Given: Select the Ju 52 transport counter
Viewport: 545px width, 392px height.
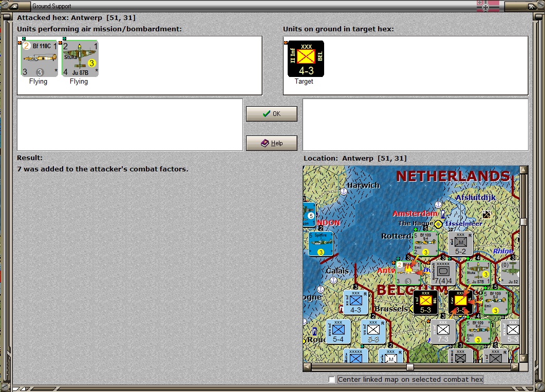Looking at the screenshot, I should click(x=510, y=273).
